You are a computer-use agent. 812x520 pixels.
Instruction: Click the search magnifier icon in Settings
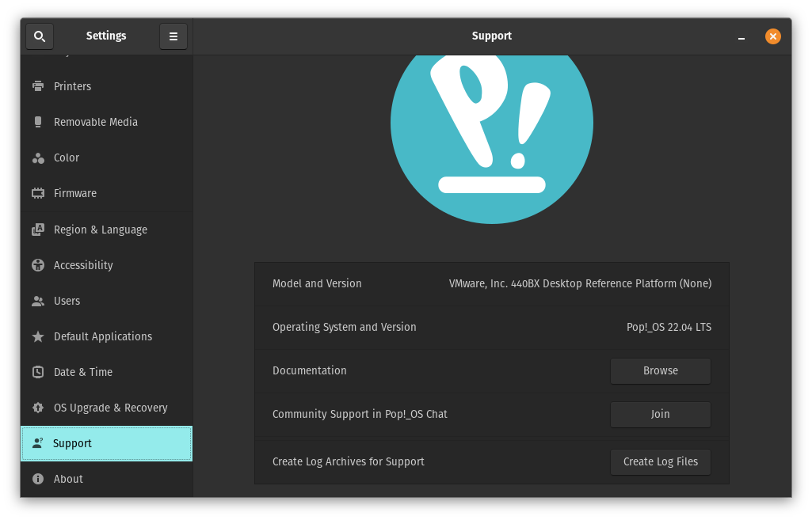pyautogui.click(x=40, y=36)
